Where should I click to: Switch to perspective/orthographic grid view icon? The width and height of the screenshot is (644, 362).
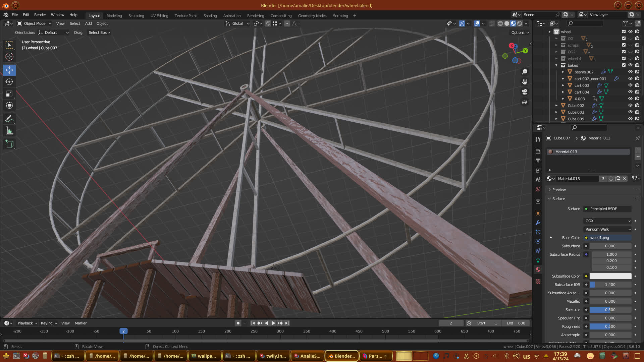(x=525, y=102)
